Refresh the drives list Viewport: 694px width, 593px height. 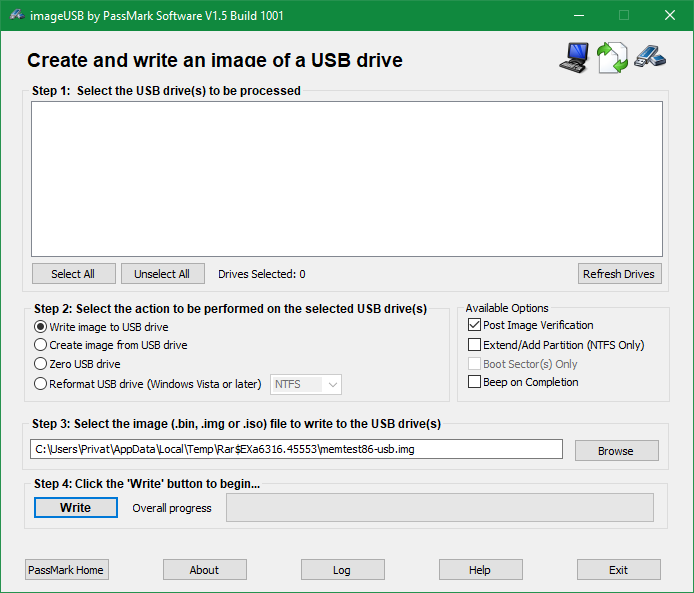point(619,274)
